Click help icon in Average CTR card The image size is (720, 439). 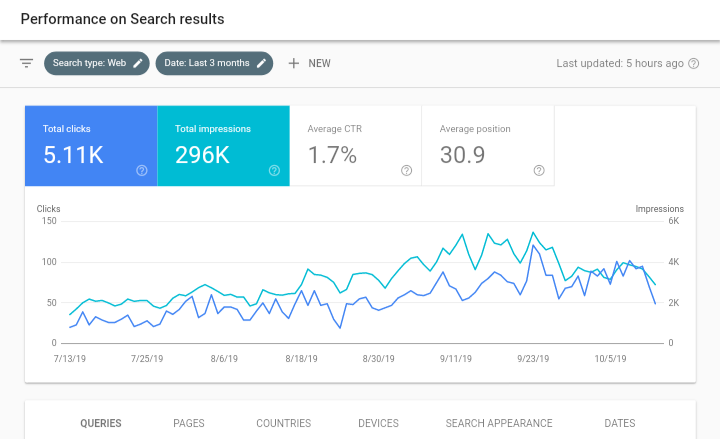click(x=406, y=170)
